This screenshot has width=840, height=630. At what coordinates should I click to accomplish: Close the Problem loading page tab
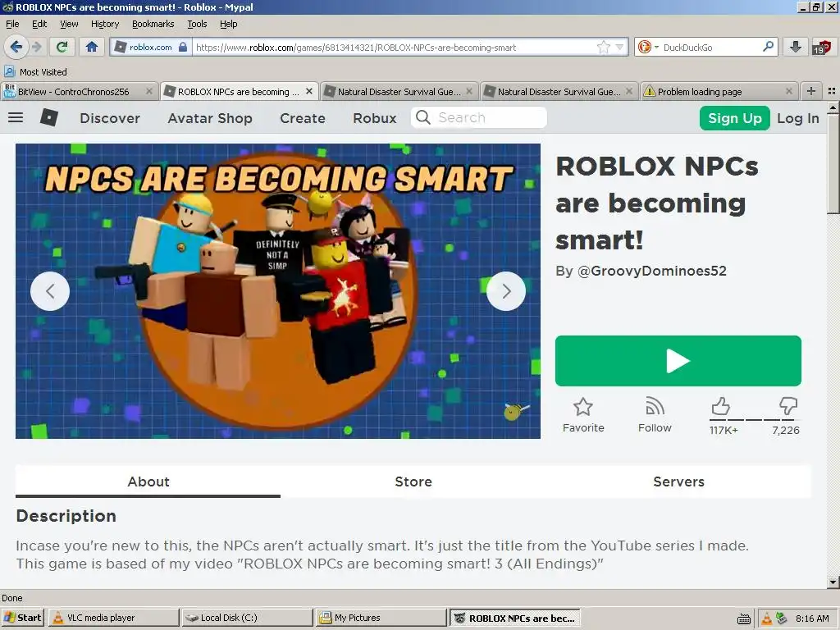788,92
